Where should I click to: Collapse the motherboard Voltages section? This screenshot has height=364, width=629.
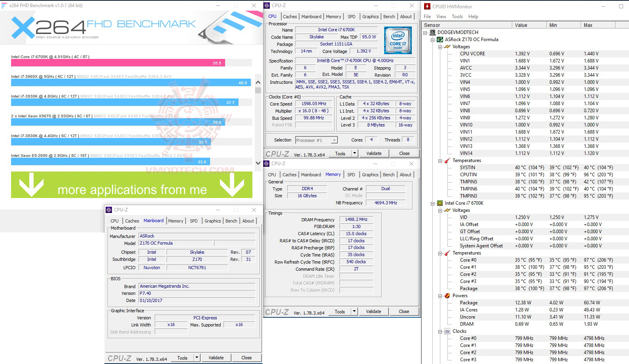pyautogui.click(x=440, y=47)
